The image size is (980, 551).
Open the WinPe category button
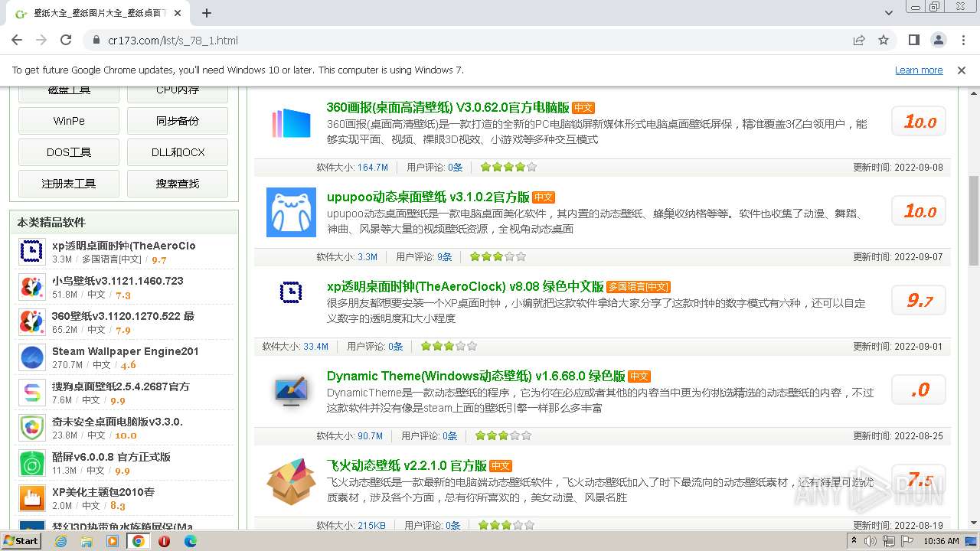click(69, 121)
